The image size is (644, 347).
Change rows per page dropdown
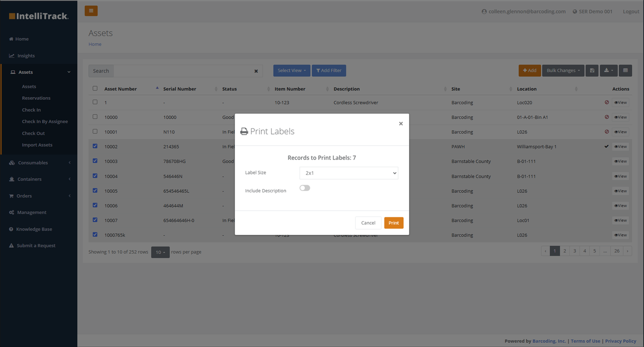160,252
